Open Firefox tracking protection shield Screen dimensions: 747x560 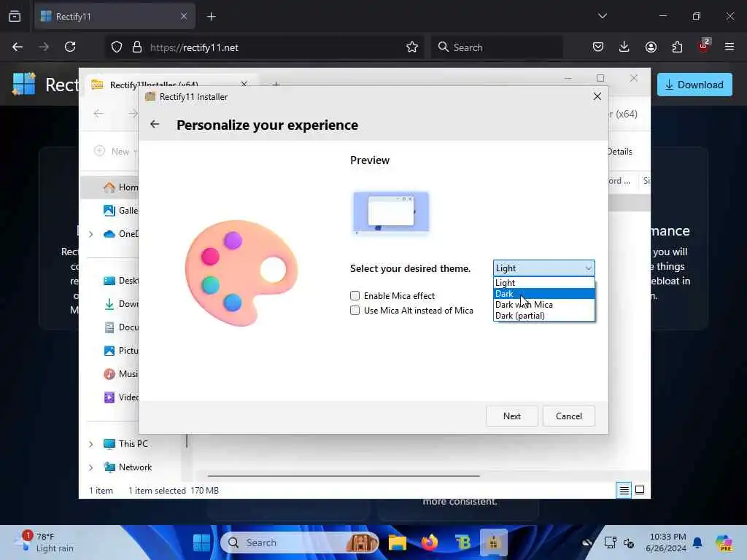coord(117,47)
